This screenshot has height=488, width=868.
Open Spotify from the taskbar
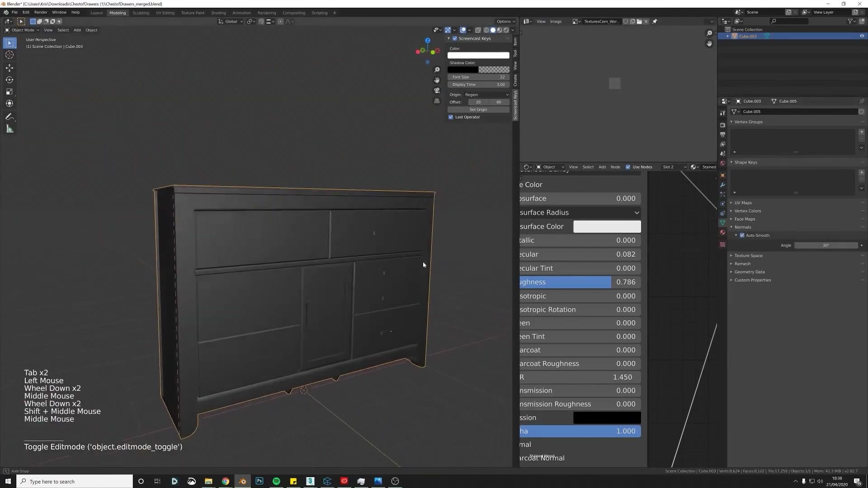pos(276,481)
